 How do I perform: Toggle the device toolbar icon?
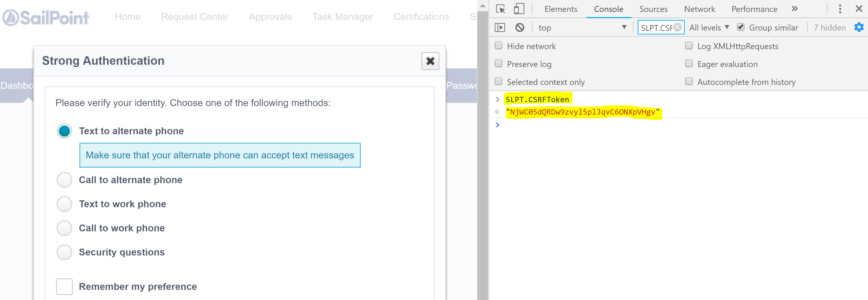[519, 9]
